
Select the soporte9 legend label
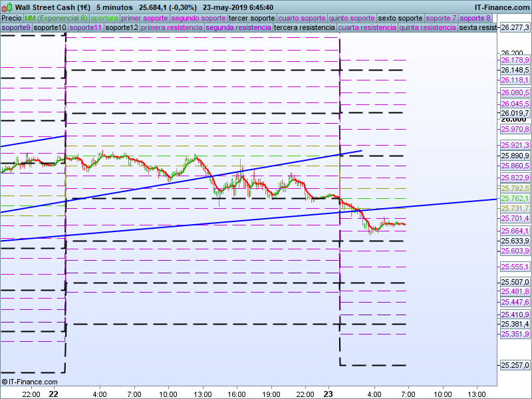(16, 27)
